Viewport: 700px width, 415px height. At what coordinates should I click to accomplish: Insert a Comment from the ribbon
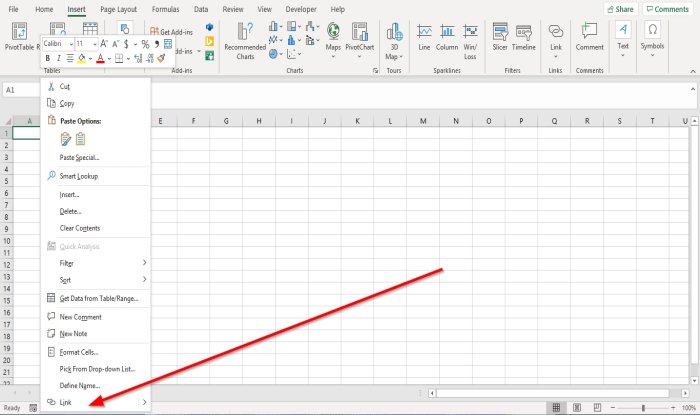click(x=589, y=37)
